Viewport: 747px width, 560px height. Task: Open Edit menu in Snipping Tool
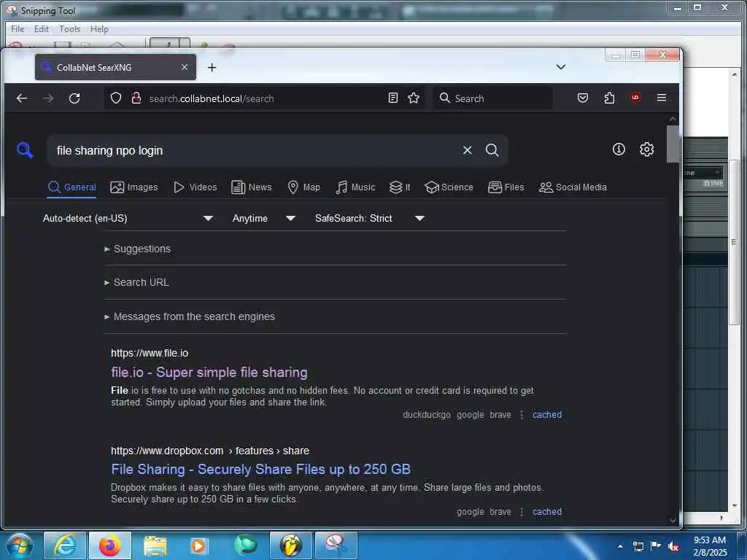42,29
